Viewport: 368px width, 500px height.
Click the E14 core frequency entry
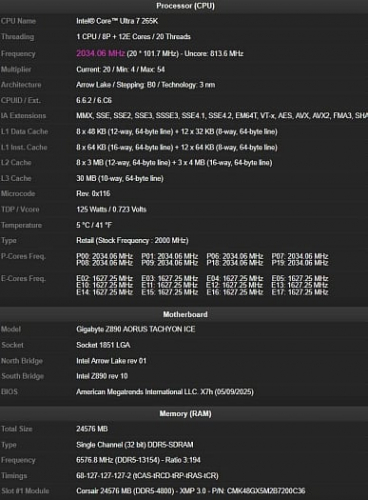pos(104,292)
